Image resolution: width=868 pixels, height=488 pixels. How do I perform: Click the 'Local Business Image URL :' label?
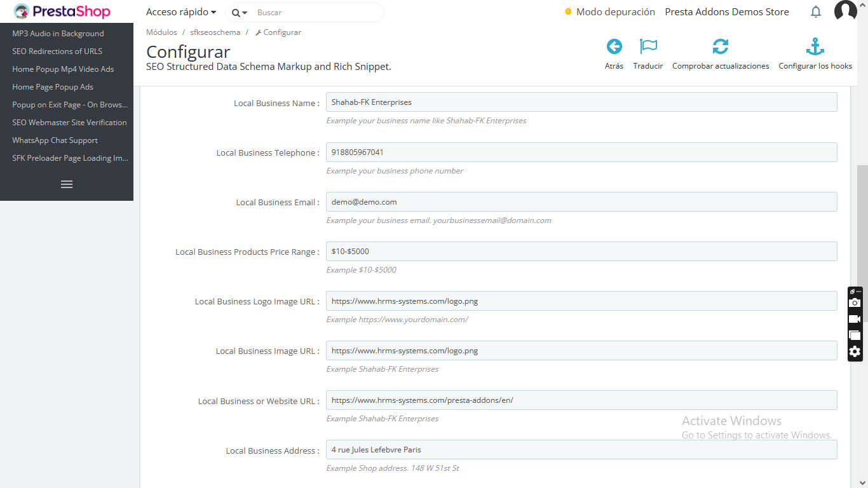tap(268, 351)
